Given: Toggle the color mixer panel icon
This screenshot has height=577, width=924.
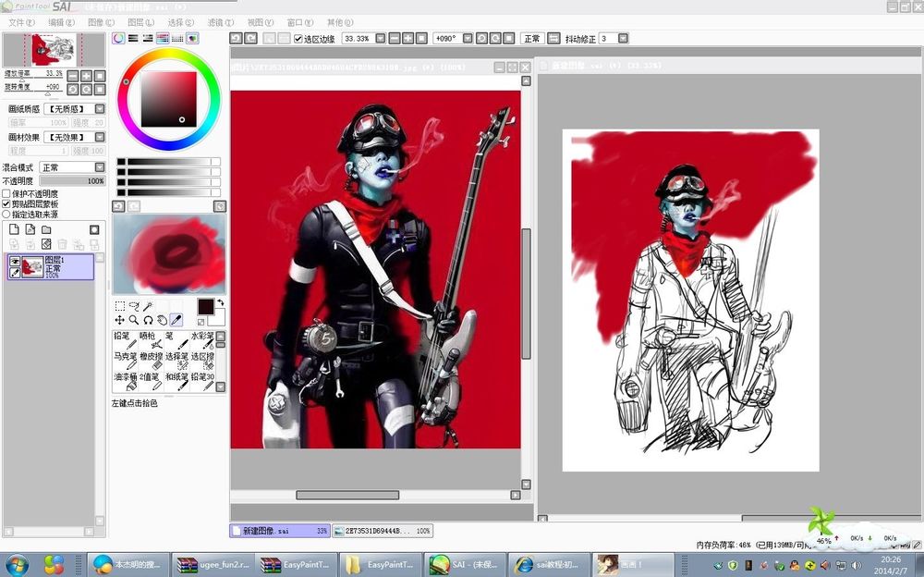Looking at the screenshot, I should [x=163, y=38].
